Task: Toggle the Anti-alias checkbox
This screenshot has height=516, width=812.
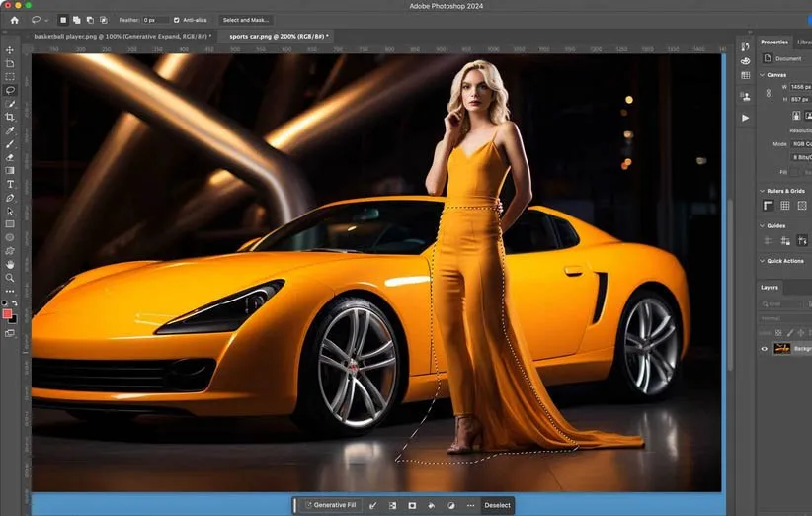Action: point(177,20)
